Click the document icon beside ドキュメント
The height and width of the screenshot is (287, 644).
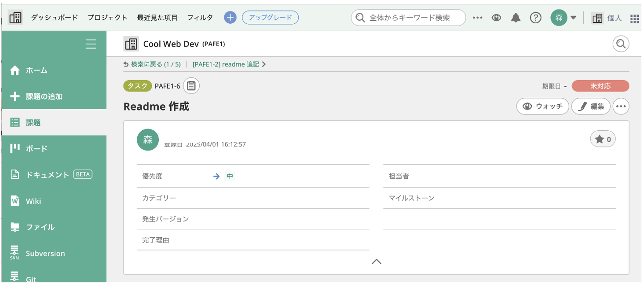tap(15, 175)
